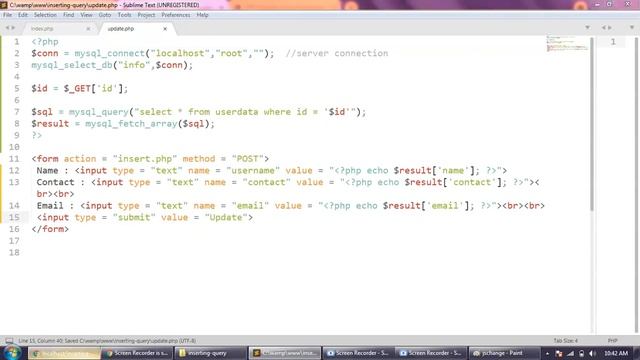Click the second pane's right tab-scroll arrow
640x360 pixels.
[610, 28]
